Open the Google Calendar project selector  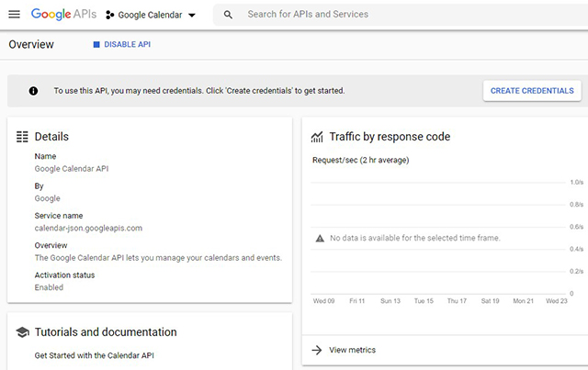(x=150, y=16)
